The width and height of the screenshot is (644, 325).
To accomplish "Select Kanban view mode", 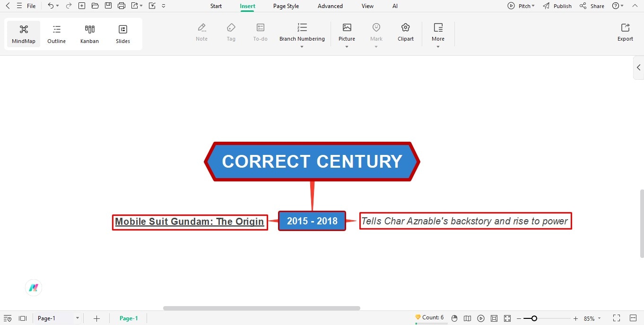I will click(x=89, y=34).
